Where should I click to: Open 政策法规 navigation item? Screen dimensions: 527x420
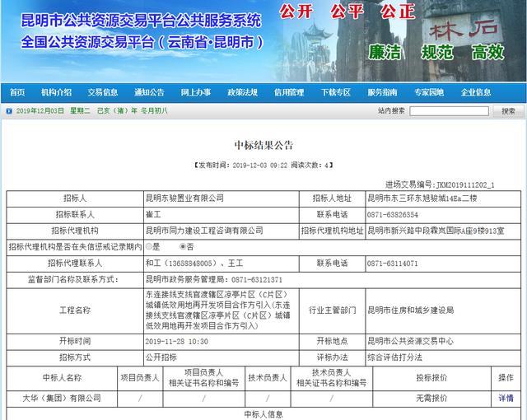[243, 92]
